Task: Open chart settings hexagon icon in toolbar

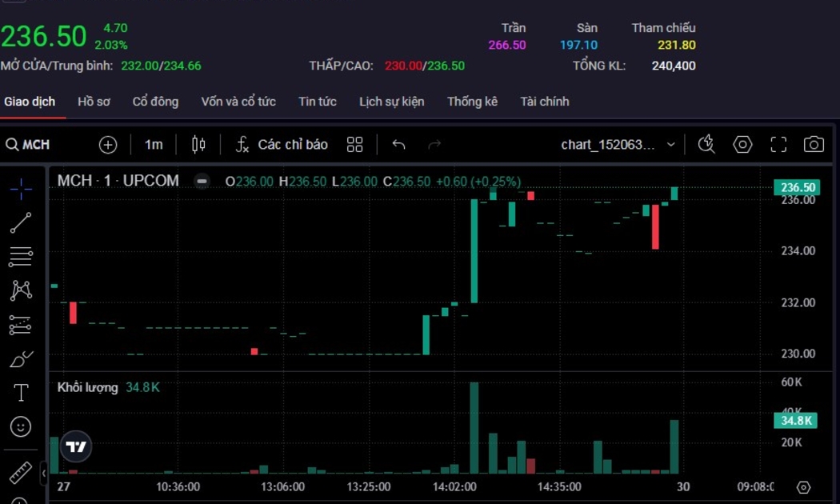Action: 742,145
